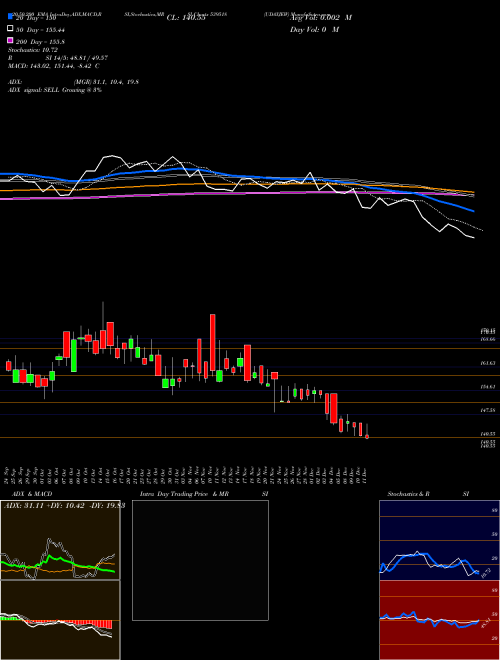Image resolution: width=500 pixels, height=660 pixels.
Task: Select the Day Vol: 0 M text
Action: [x=314, y=29]
